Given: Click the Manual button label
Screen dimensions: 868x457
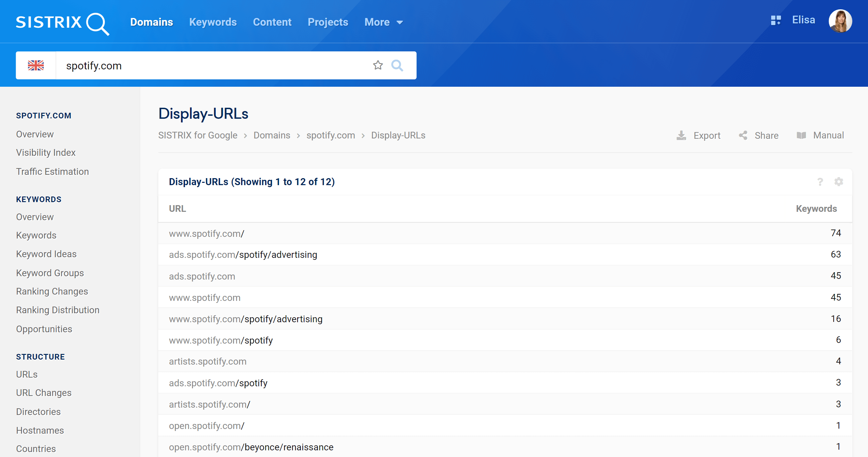Looking at the screenshot, I should click(x=828, y=135).
